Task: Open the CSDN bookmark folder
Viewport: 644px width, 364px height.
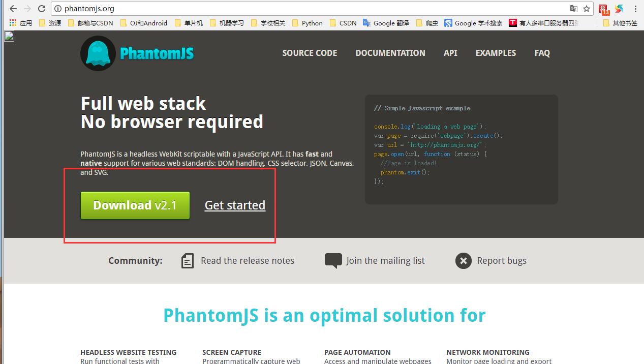Action: click(343, 23)
